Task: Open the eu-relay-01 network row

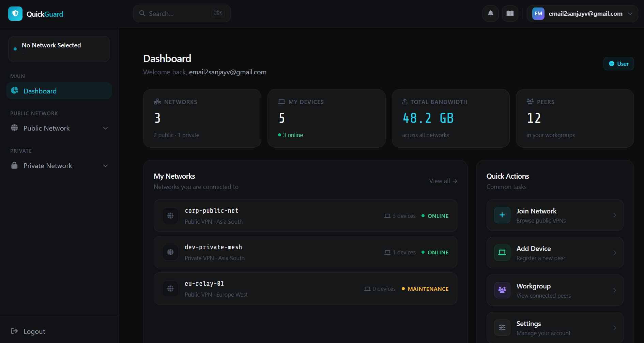Action: [305, 288]
